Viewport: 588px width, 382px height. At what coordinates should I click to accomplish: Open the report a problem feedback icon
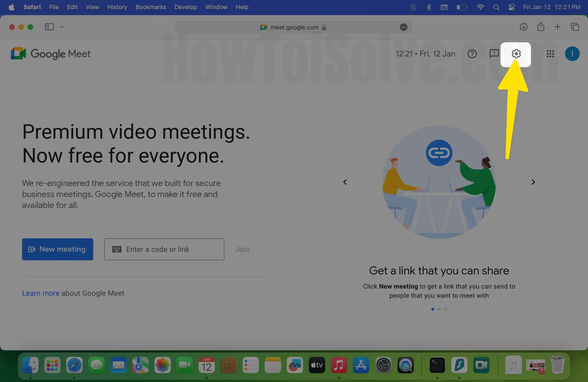(x=494, y=53)
